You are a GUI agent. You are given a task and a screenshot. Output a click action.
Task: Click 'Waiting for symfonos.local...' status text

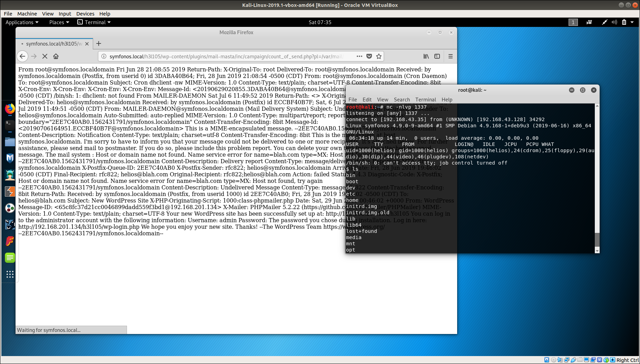tap(49, 330)
